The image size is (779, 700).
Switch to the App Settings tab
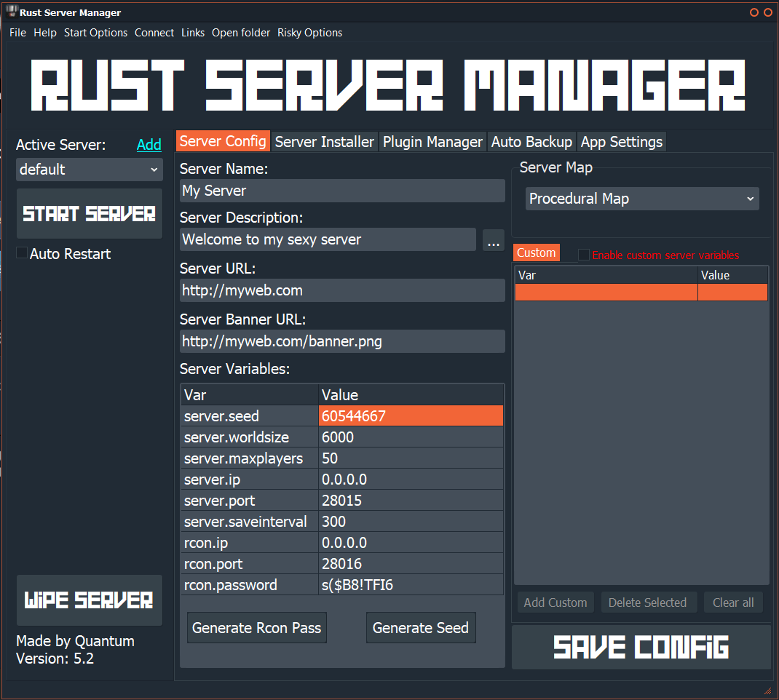coord(622,142)
